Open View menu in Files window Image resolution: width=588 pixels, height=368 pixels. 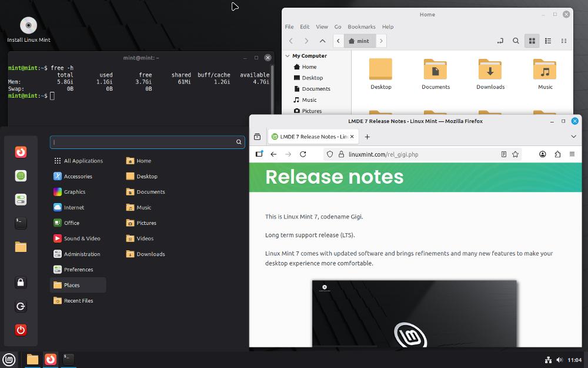[x=322, y=27]
